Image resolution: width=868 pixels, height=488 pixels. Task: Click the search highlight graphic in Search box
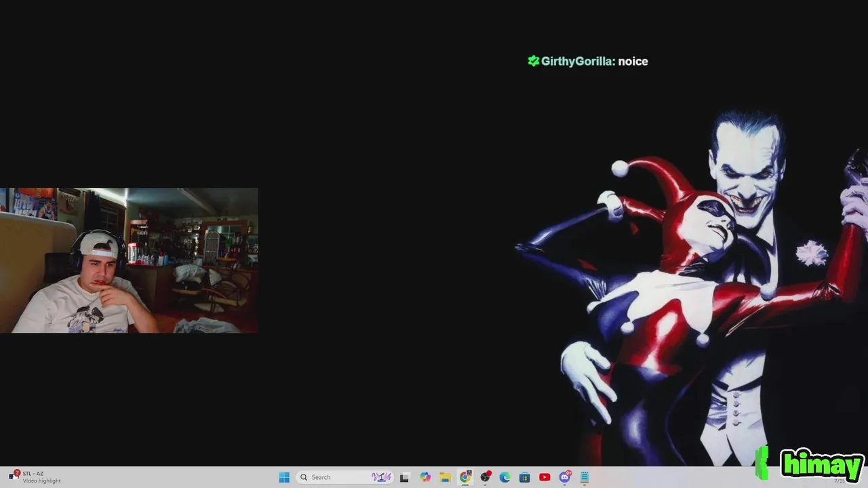coord(382,477)
